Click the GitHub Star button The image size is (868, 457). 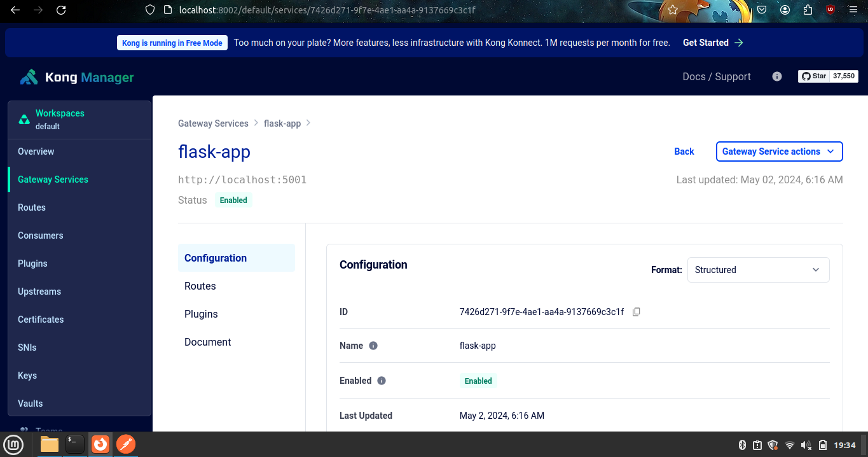[813, 76]
